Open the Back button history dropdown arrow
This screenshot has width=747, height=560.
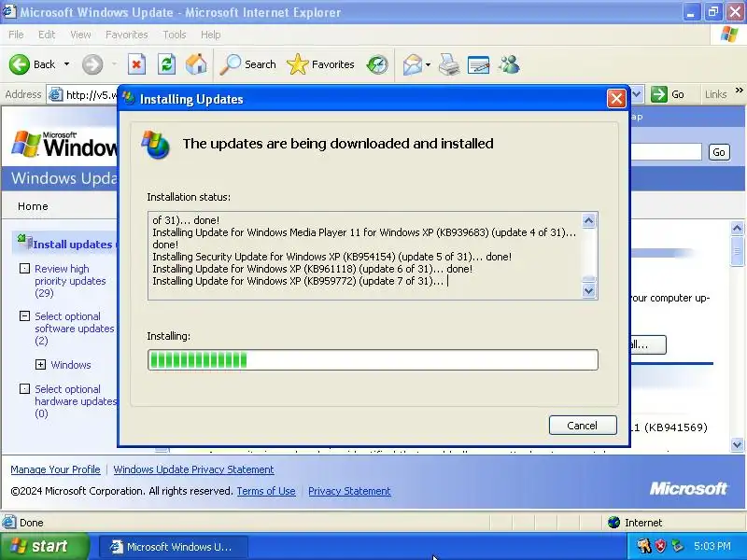pos(66,63)
